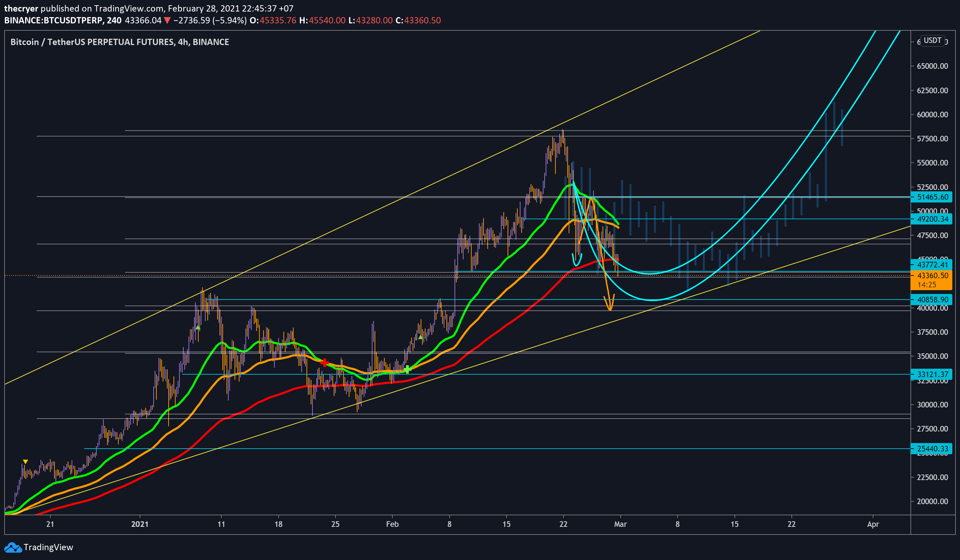Click the Mar label on time axis

click(620, 524)
